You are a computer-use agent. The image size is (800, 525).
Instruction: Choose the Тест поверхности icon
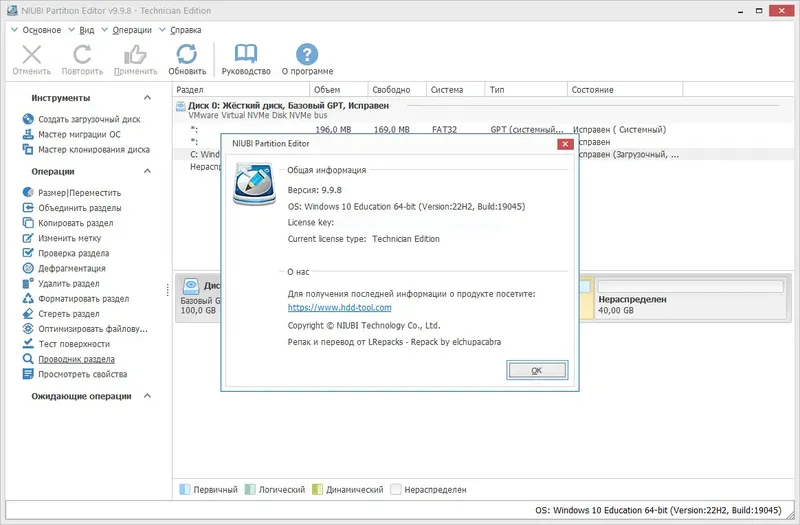[x=28, y=344]
